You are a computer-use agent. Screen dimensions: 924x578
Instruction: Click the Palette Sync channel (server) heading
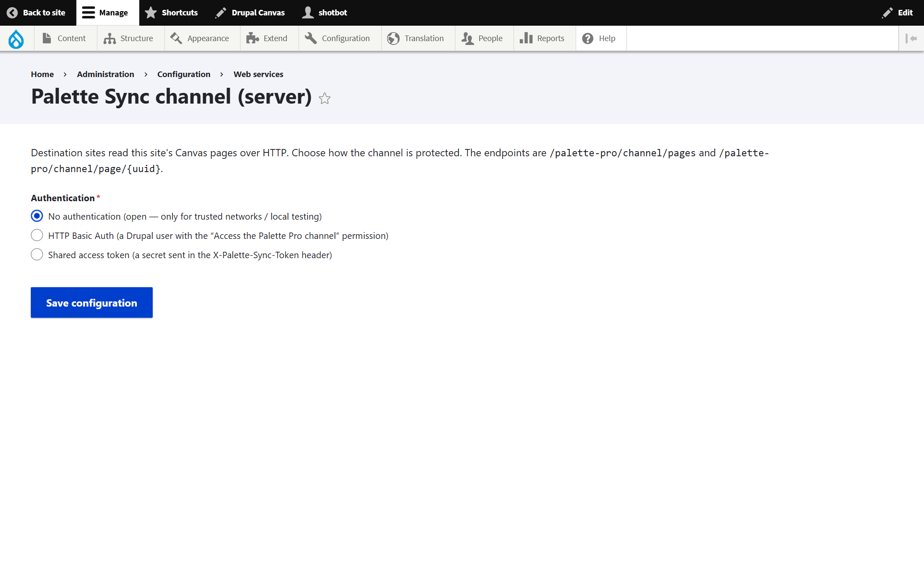point(172,97)
